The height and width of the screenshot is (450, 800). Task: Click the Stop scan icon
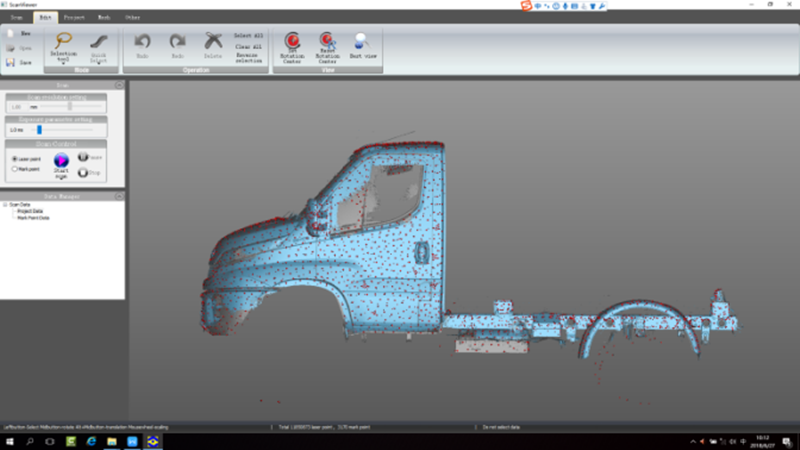point(83,172)
